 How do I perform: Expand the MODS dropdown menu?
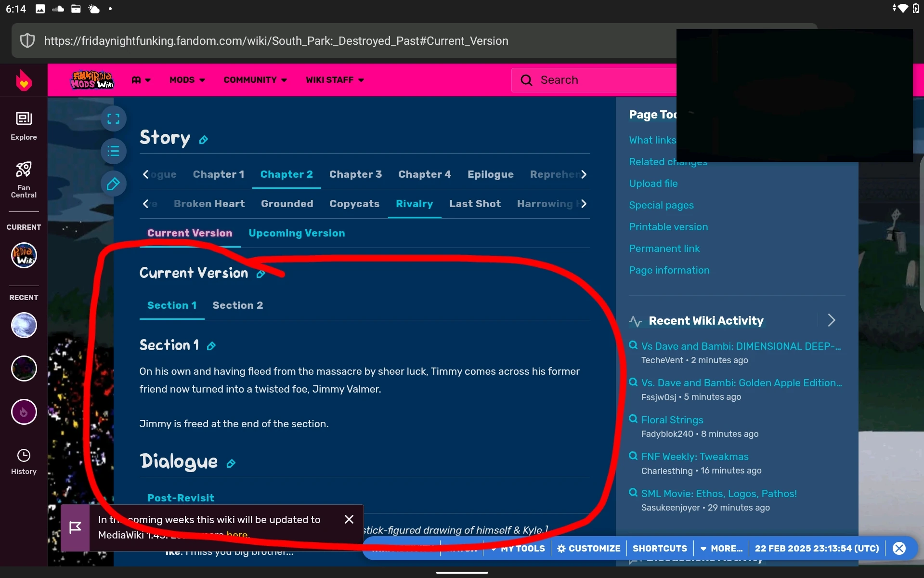click(x=187, y=80)
